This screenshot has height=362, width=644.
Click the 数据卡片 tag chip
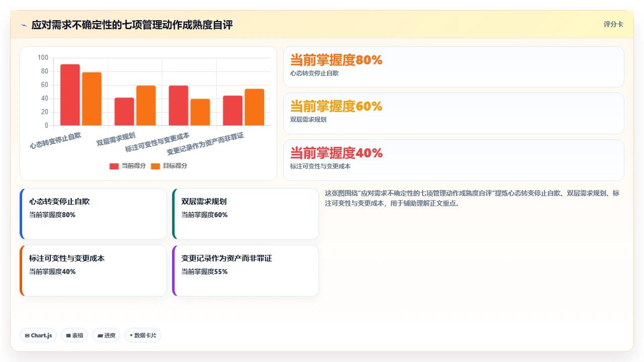(143, 335)
